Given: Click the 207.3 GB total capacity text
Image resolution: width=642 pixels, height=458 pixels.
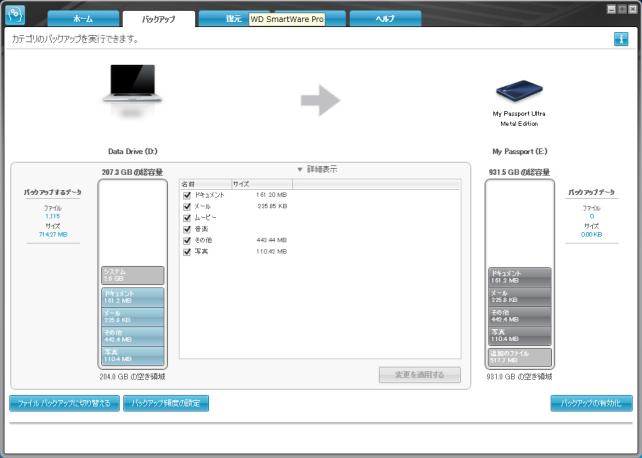Looking at the screenshot, I should coord(132,172).
